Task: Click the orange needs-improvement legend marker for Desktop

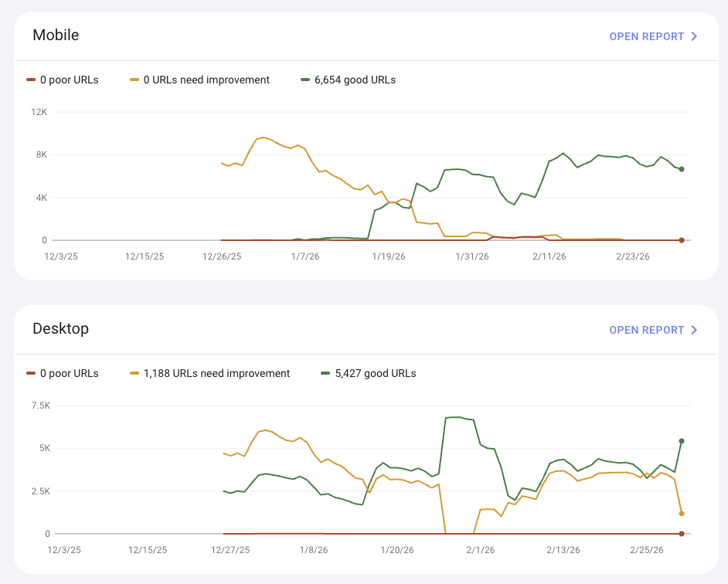Action: (133, 373)
